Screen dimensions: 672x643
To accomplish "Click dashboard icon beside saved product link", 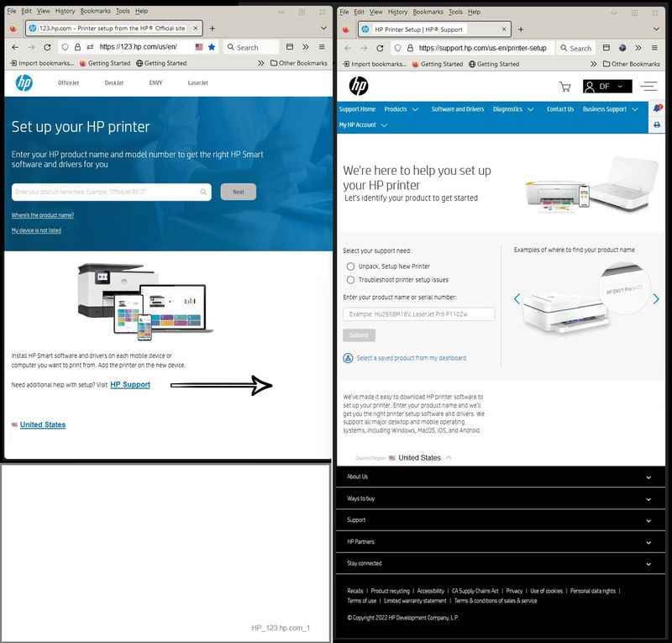I will (348, 358).
